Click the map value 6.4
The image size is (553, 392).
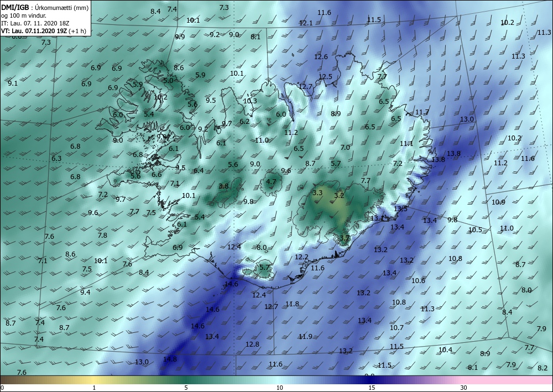[x=199, y=171]
